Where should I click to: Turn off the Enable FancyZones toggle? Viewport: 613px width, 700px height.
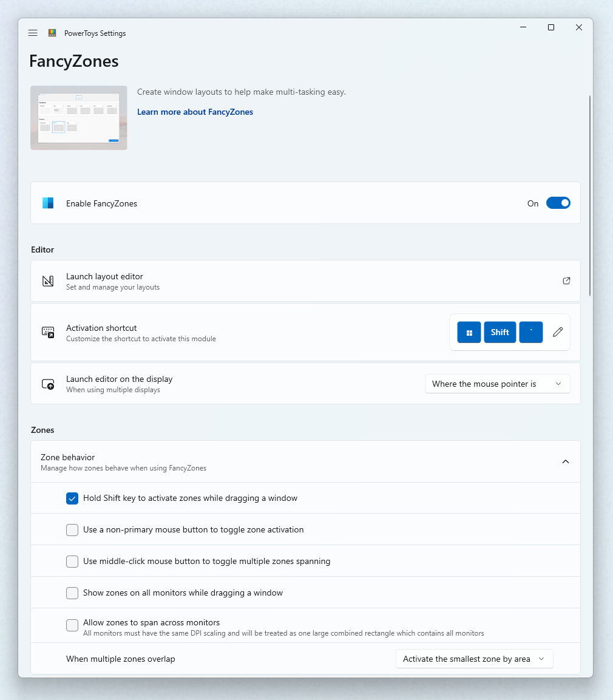558,203
